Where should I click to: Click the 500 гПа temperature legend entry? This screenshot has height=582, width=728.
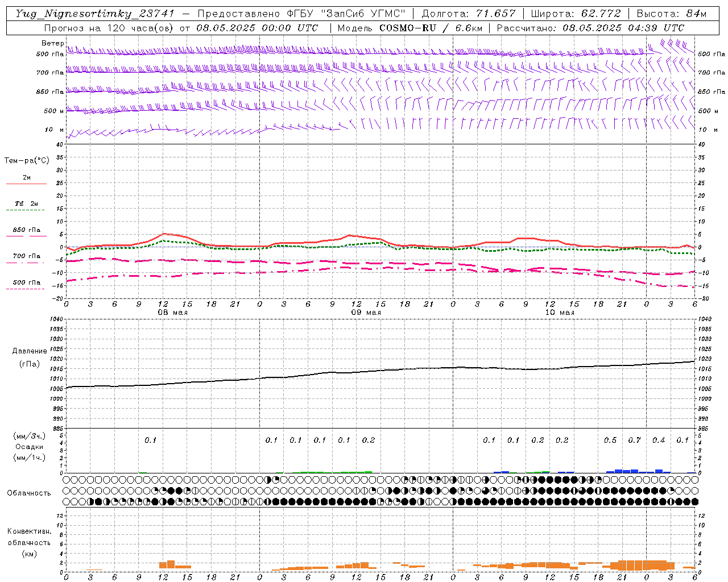(x=27, y=282)
